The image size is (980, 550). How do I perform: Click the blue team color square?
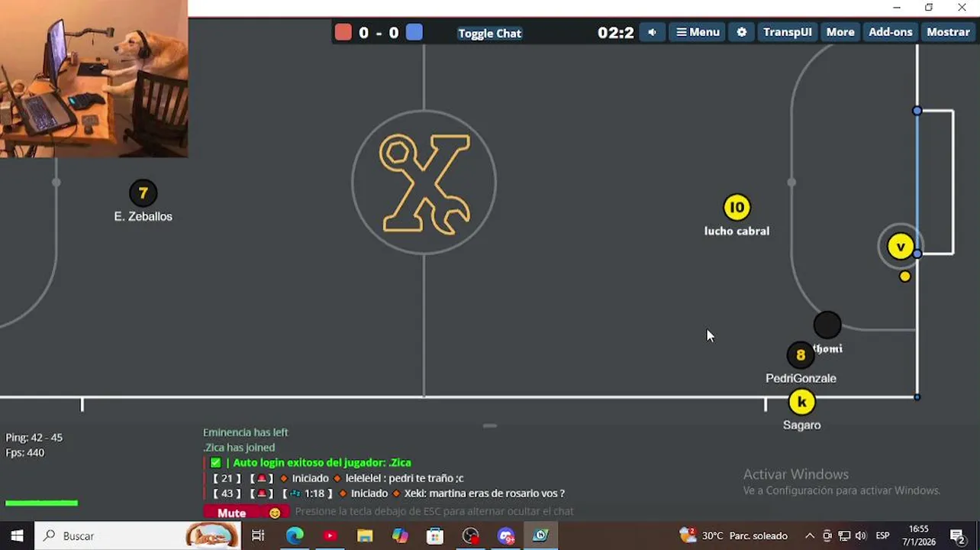(x=414, y=32)
